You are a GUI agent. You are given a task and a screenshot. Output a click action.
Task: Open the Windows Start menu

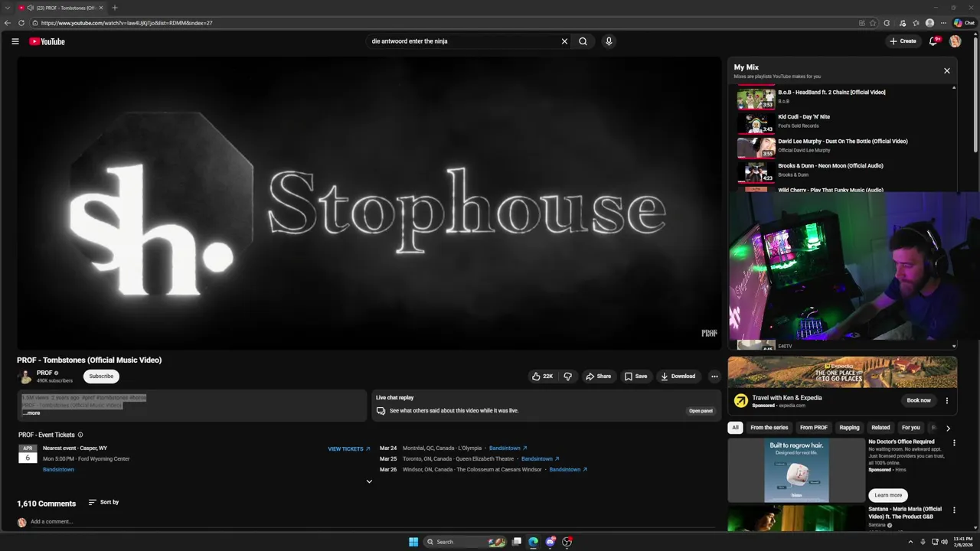pyautogui.click(x=413, y=542)
